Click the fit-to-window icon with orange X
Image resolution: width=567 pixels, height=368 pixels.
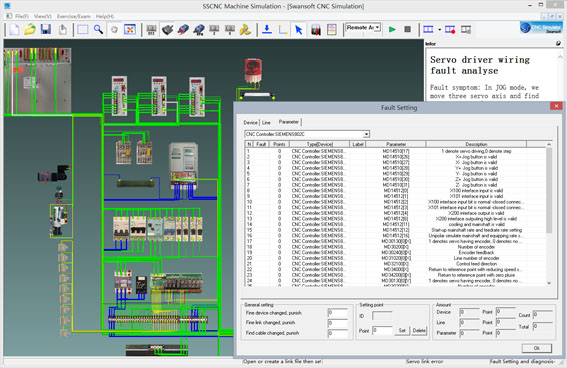pos(130,29)
